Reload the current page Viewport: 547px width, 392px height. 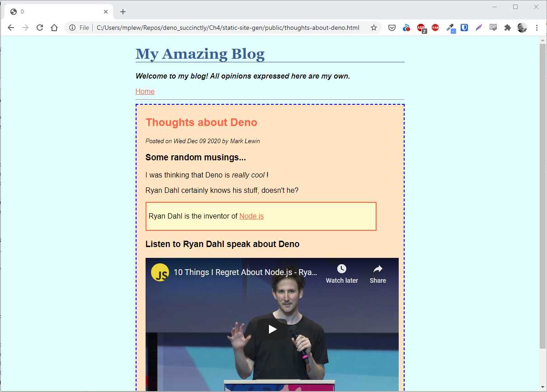tap(40, 28)
